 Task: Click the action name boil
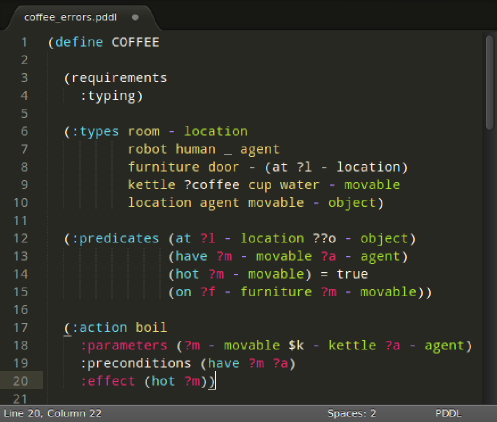[x=151, y=328]
